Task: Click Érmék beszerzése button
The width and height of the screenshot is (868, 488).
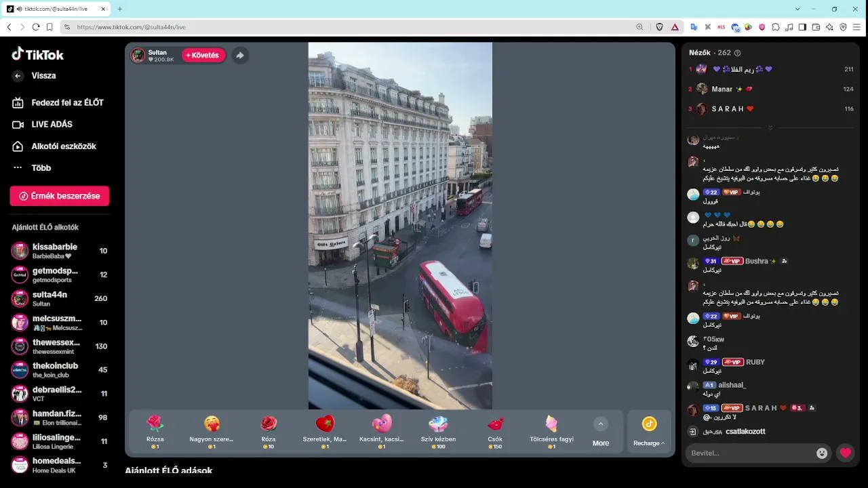Action: [60, 196]
